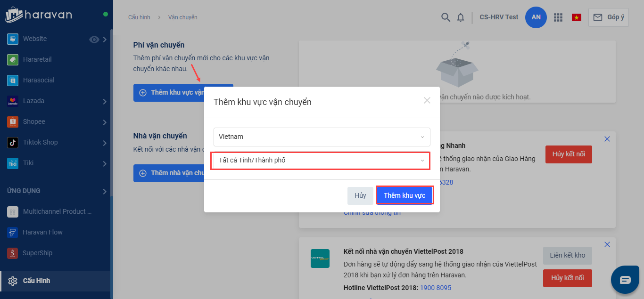
Task: Click the Shopee channel icon
Action: 13,121
